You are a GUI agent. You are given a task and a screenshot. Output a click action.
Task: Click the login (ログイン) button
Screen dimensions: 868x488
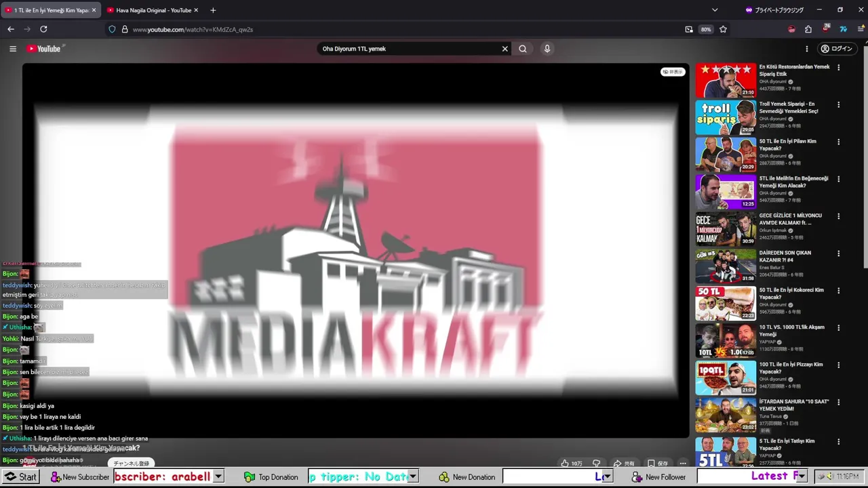click(836, 49)
